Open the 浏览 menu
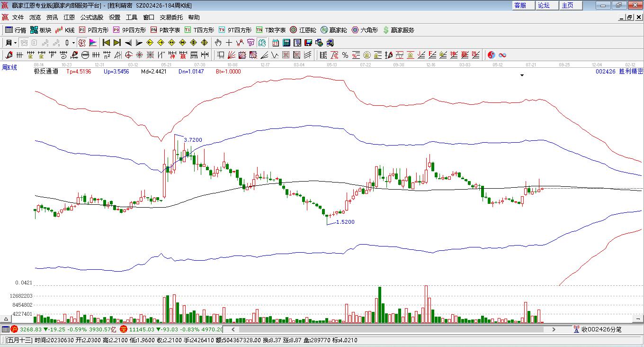The image size is (644, 347). pos(35,18)
